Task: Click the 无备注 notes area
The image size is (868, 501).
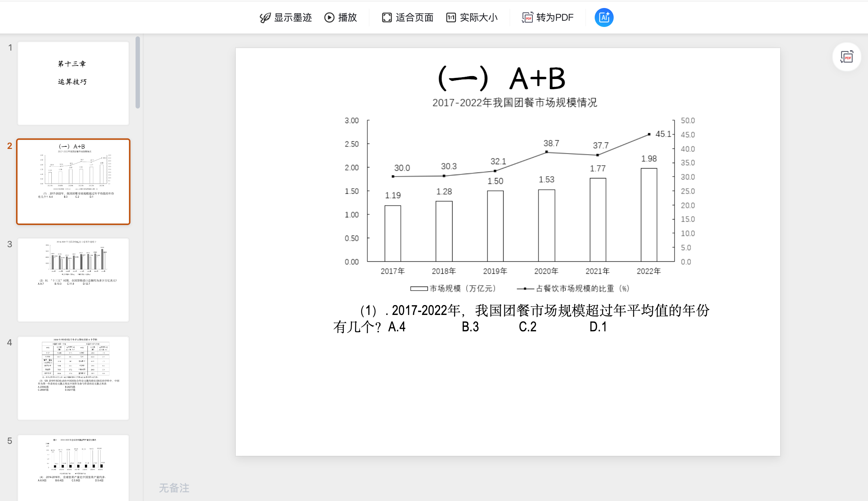Action: (173, 488)
